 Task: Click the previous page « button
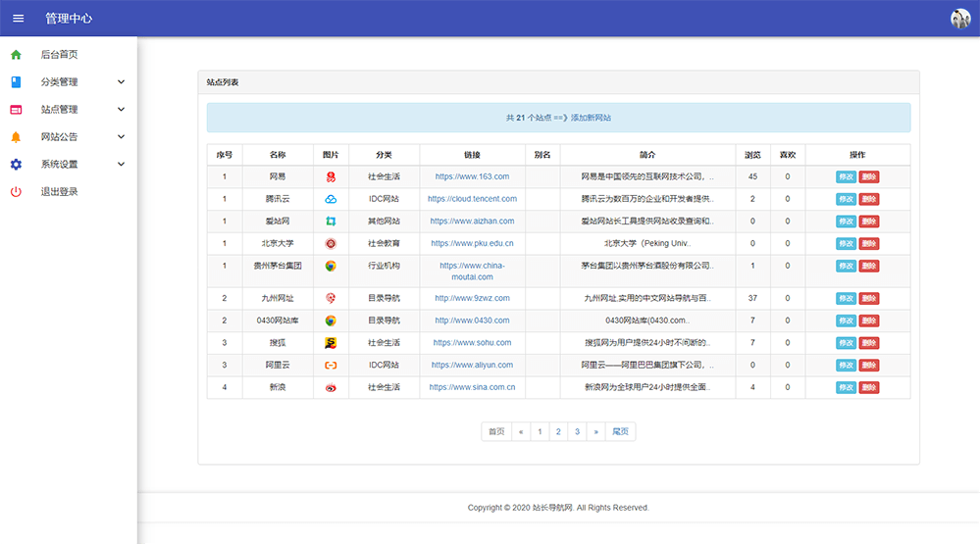tap(521, 431)
